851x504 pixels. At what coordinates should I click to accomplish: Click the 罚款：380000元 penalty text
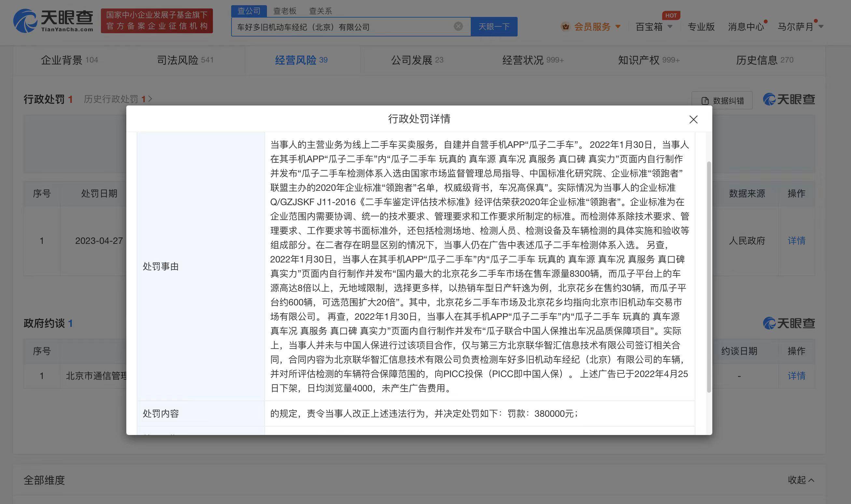coord(542,413)
